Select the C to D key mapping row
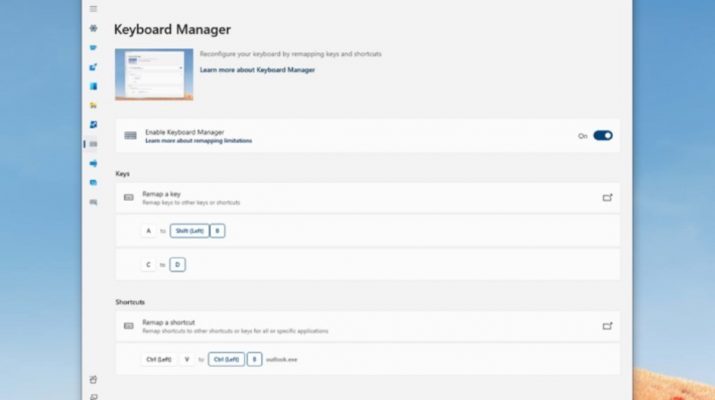This screenshot has width=715, height=400. click(x=367, y=264)
